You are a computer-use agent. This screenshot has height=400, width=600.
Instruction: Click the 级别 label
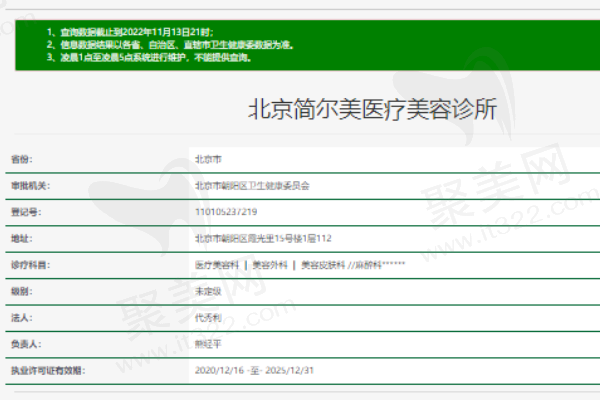[x=22, y=291]
